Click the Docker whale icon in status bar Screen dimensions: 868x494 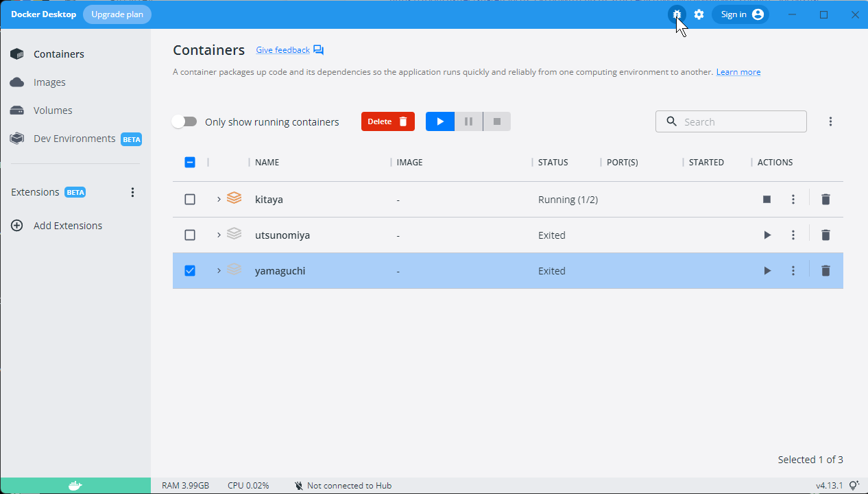(75, 486)
